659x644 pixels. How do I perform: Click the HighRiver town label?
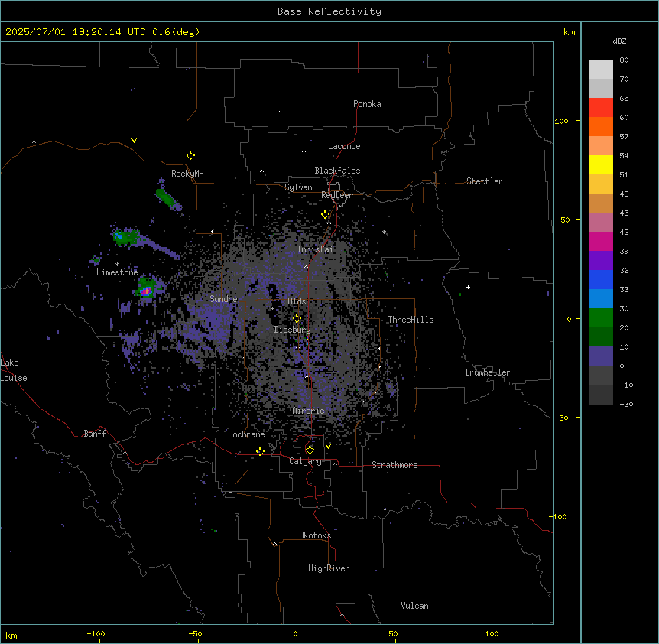[x=329, y=568]
